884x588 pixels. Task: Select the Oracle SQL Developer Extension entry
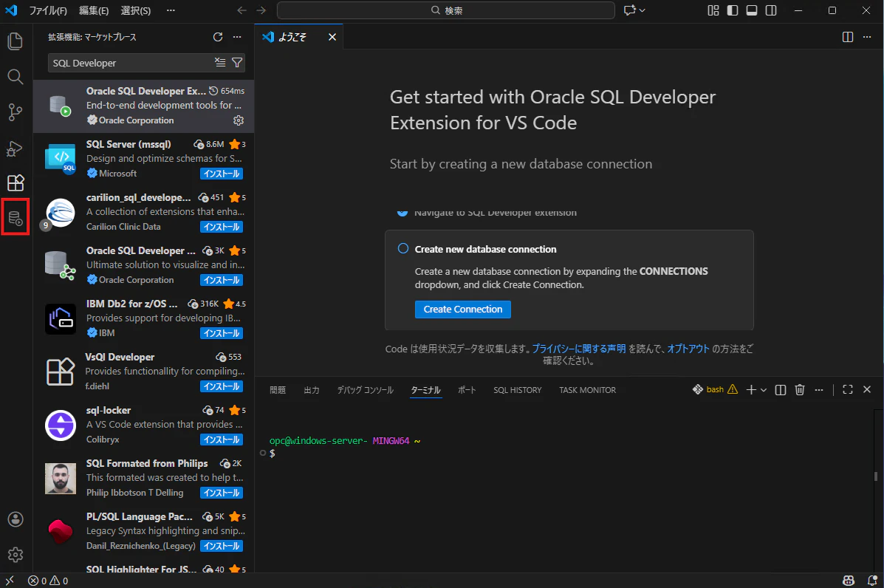click(144, 106)
